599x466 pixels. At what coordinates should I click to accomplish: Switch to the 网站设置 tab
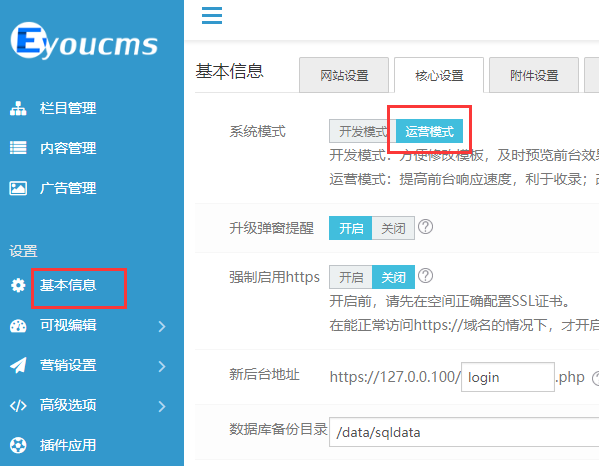tap(344, 75)
